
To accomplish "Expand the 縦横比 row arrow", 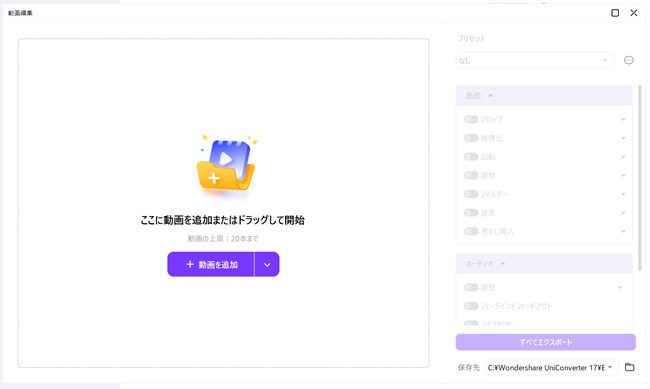I will [623, 138].
